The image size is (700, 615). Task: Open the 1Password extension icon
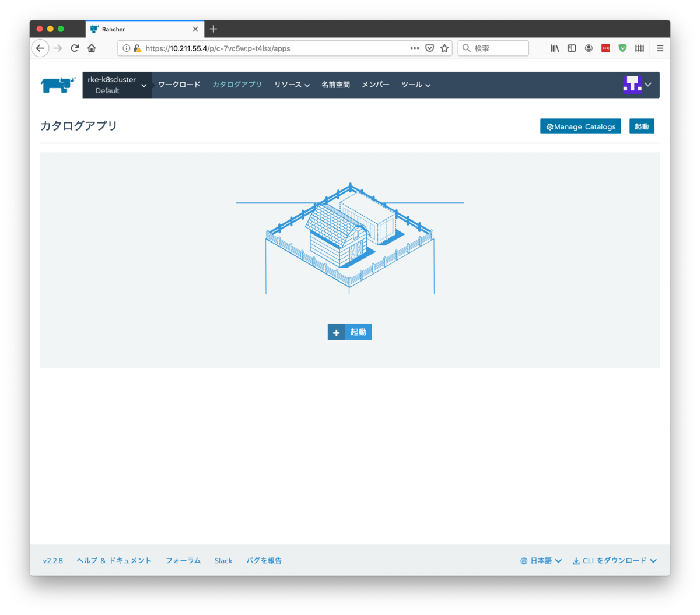(605, 48)
